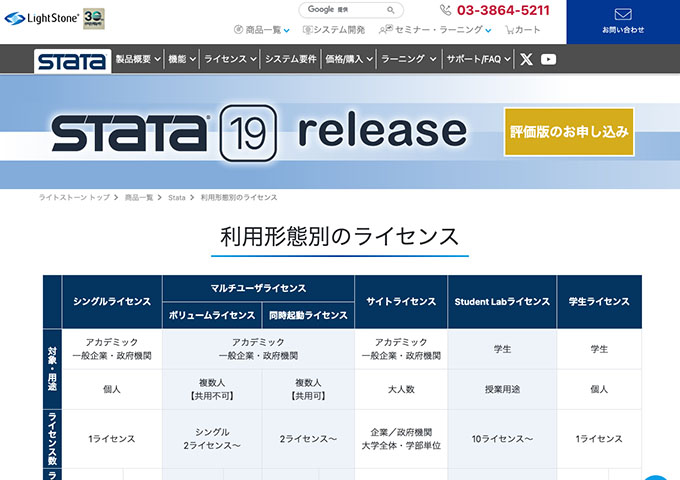Click the 授業用途 table cell
The image size is (680, 480).
tap(502, 389)
